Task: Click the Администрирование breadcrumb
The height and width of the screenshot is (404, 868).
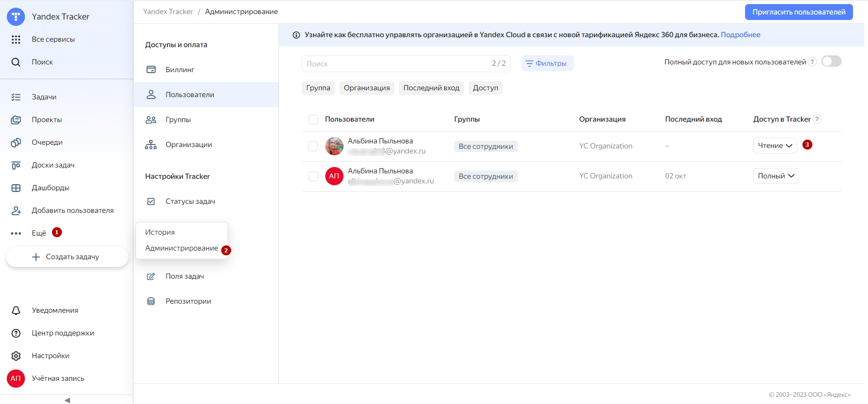Action: point(241,11)
